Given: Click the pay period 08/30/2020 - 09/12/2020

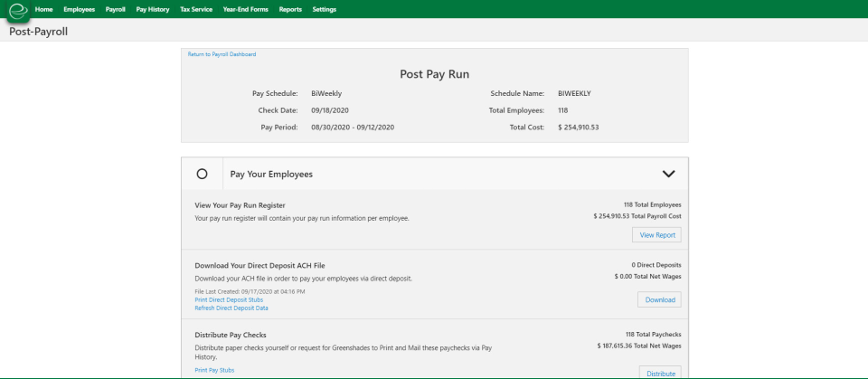Looking at the screenshot, I should (353, 127).
